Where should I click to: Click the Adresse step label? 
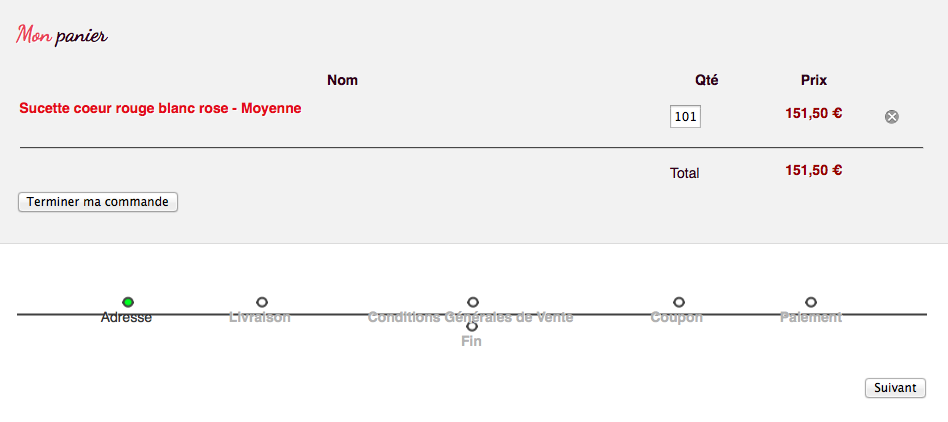(x=126, y=317)
